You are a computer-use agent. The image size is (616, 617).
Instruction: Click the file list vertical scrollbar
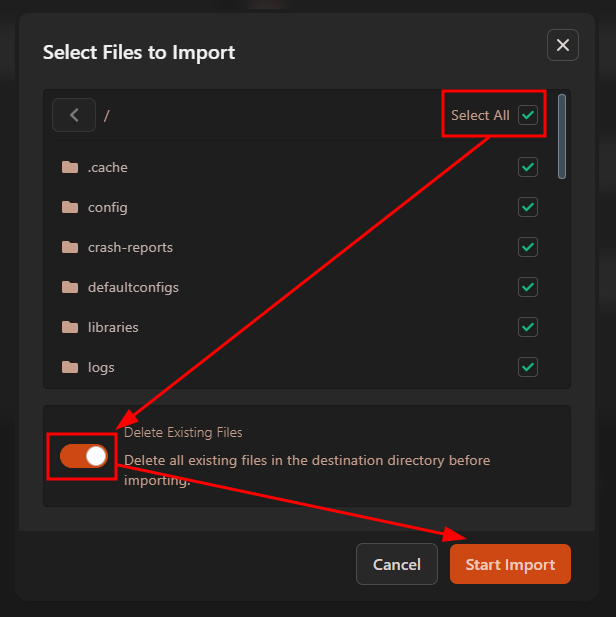(562, 137)
